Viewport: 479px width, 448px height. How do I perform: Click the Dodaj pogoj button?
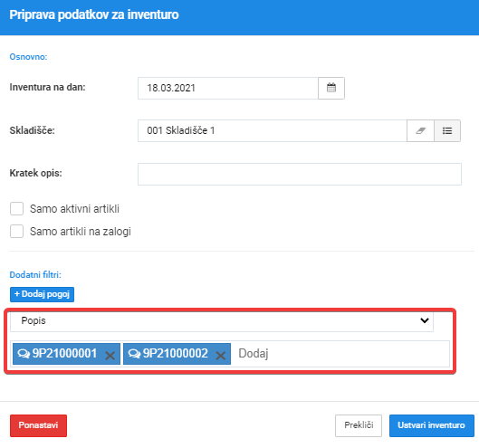tap(42, 294)
